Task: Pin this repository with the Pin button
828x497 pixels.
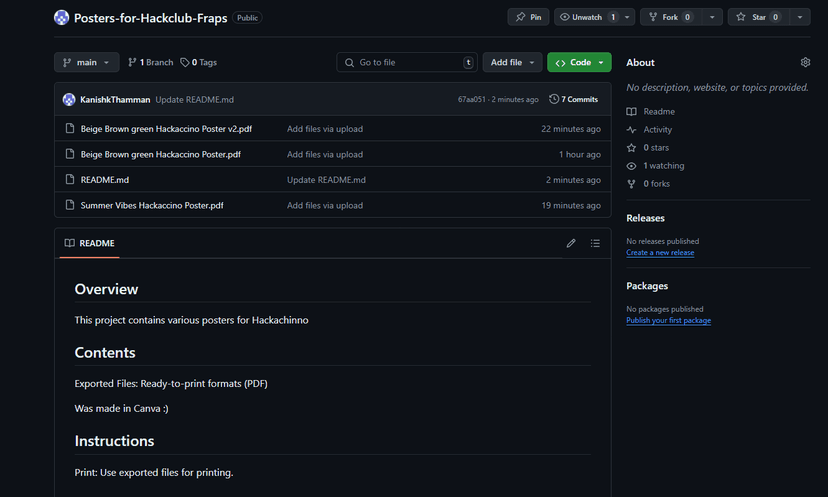Action: click(x=528, y=17)
